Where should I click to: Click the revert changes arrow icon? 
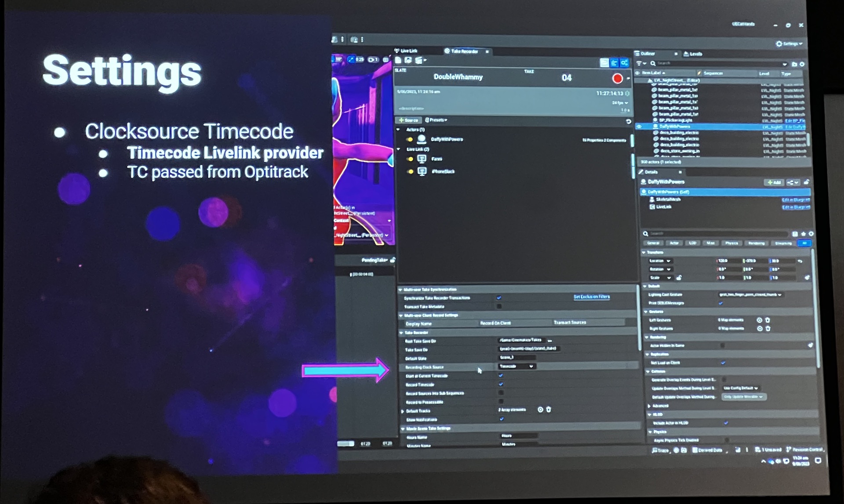[628, 121]
